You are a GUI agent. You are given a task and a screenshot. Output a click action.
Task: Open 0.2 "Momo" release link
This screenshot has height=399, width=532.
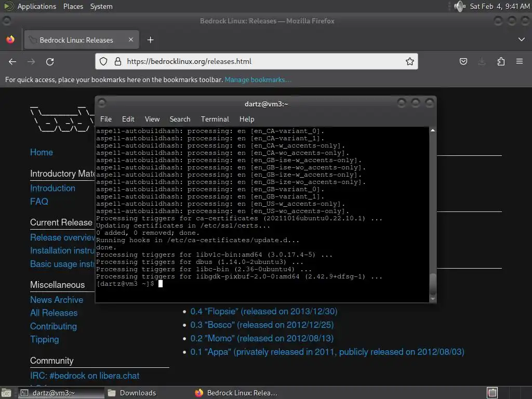tap(262, 339)
